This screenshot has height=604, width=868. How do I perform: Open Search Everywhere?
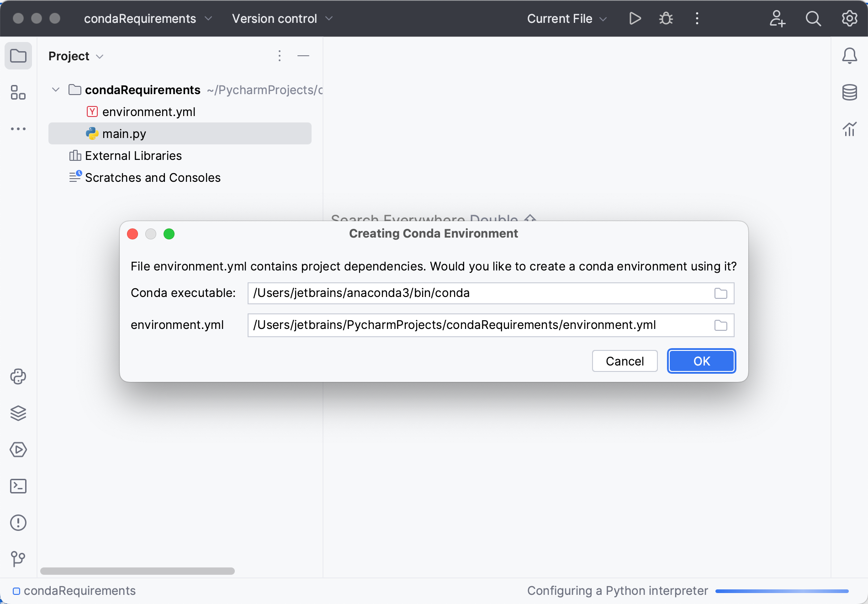pyautogui.click(x=813, y=18)
